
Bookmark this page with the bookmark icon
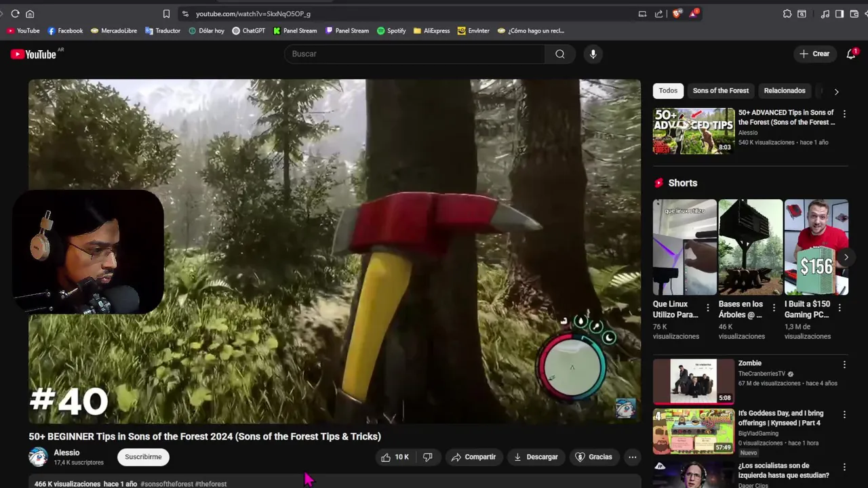tap(166, 14)
